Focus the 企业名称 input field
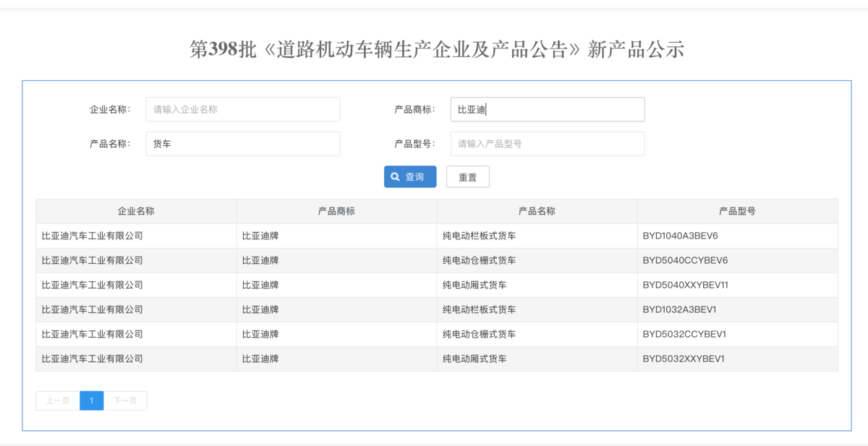 tap(242, 110)
